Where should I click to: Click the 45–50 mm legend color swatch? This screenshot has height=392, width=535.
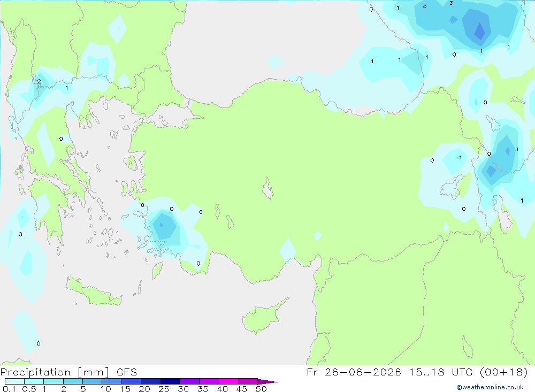tap(248, 381)
